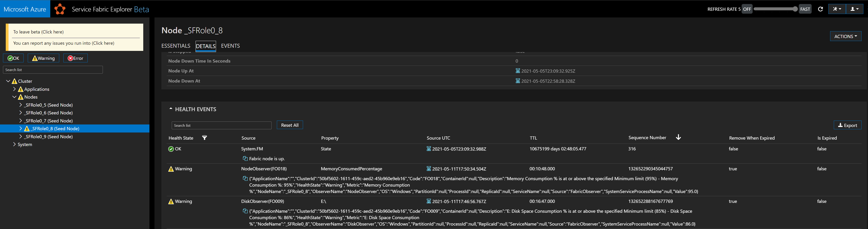Expand the Applications tree node
868x229 pixels.
[14, 89]
